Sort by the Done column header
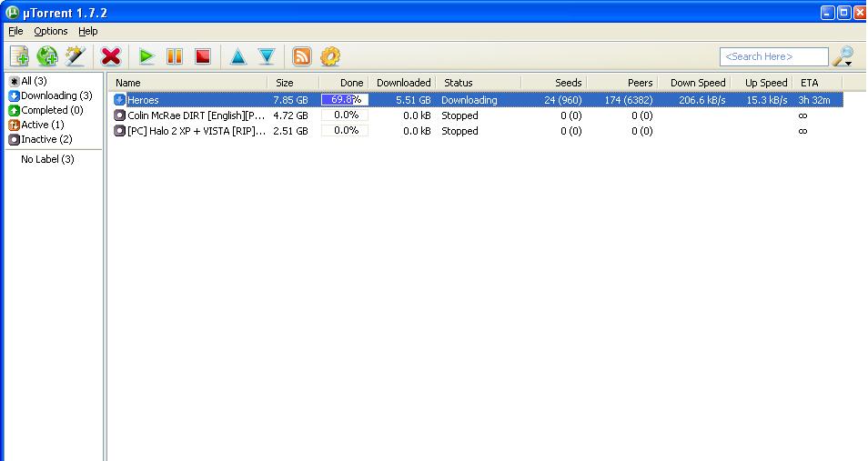Screen dimensions: 868x461 pos(344,83)
